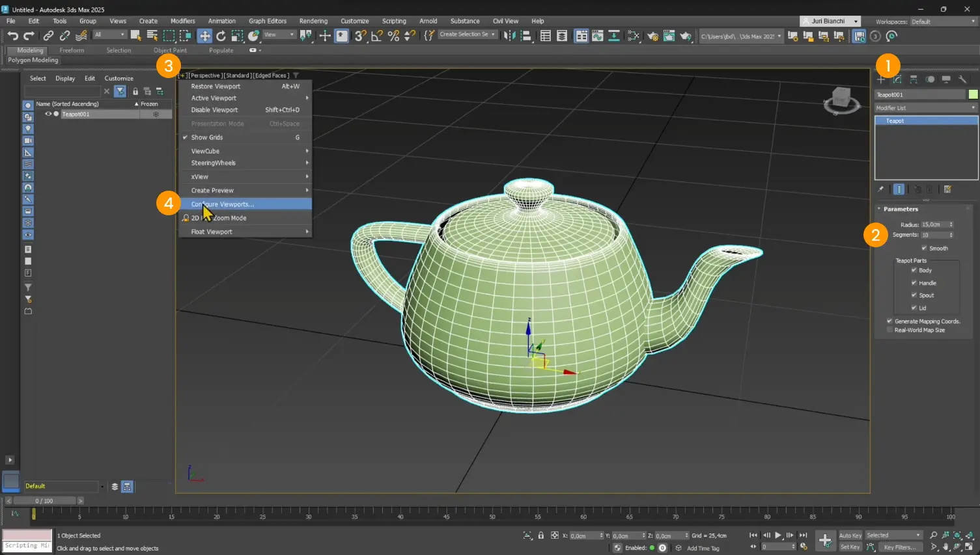Switch to the Freeform ribbon tab
Screen dimensions: 980x555
pyautogui.click(x=72, y=50)
